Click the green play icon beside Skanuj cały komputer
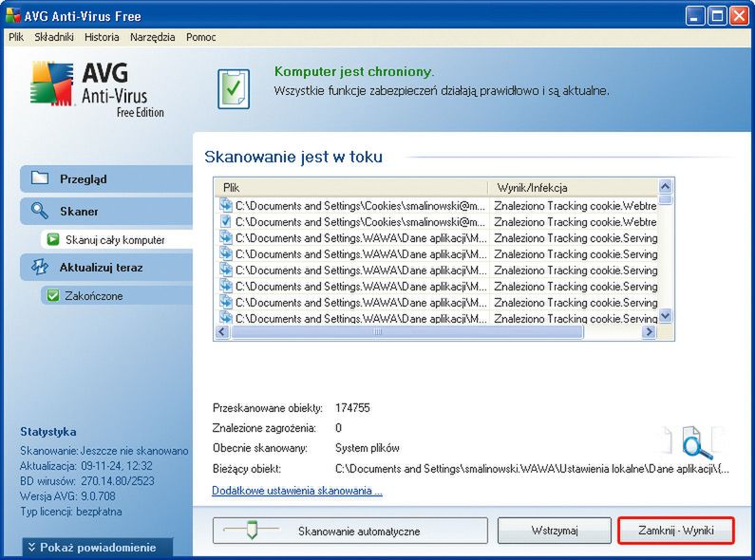755x560 pixels. click(x=53, y=239)
